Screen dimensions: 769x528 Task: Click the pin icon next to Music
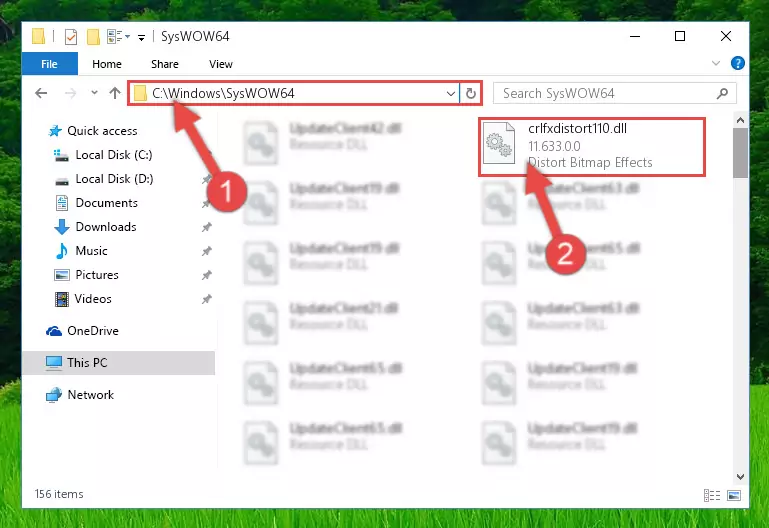coord(206,251)
